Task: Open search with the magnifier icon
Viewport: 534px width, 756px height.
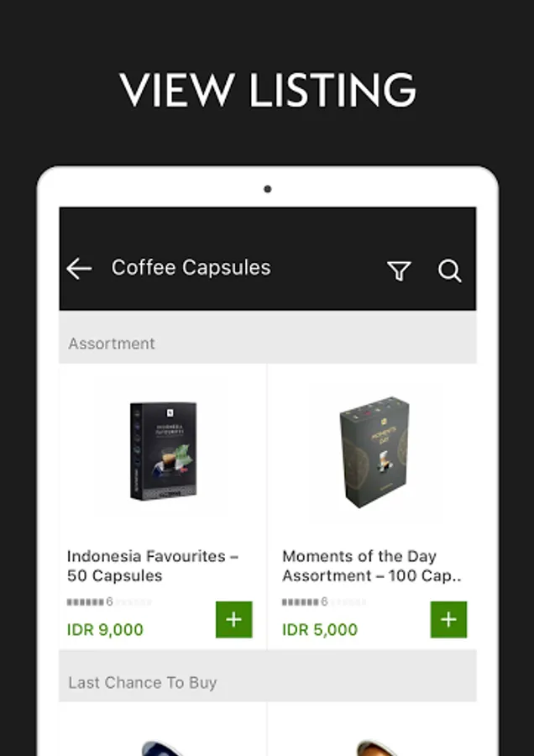Action: [x=450, y=270]
